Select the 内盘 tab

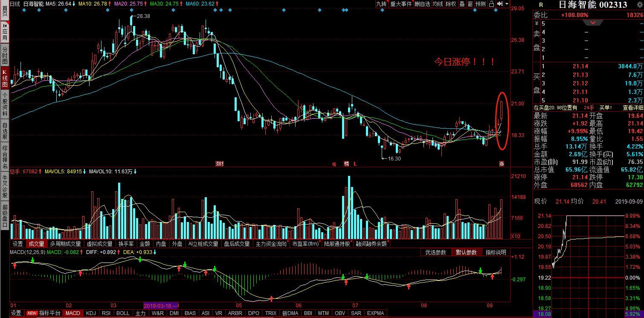[161, 244]
